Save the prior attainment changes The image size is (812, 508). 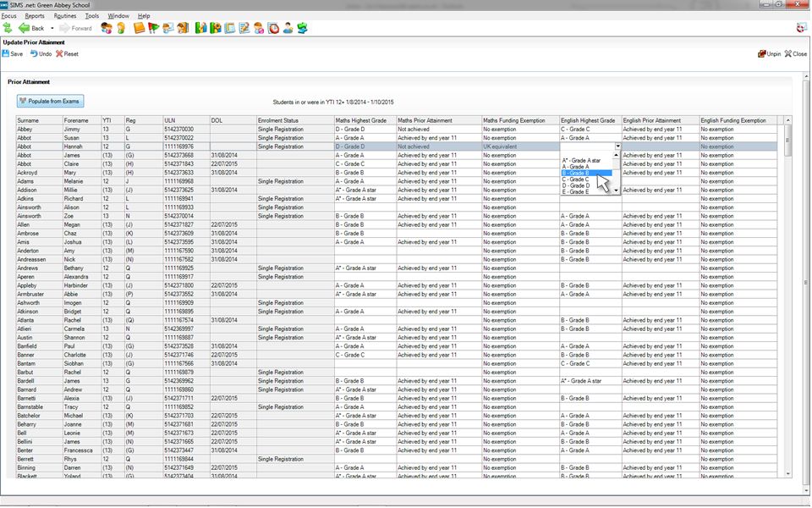[13, 54]
